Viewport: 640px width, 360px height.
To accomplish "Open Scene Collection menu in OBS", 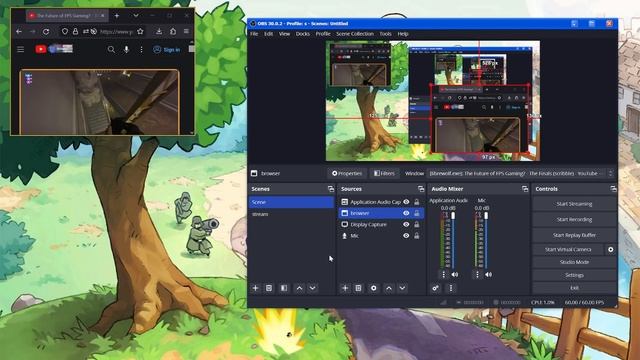I will pyautogui.click(x=355, y=34).
